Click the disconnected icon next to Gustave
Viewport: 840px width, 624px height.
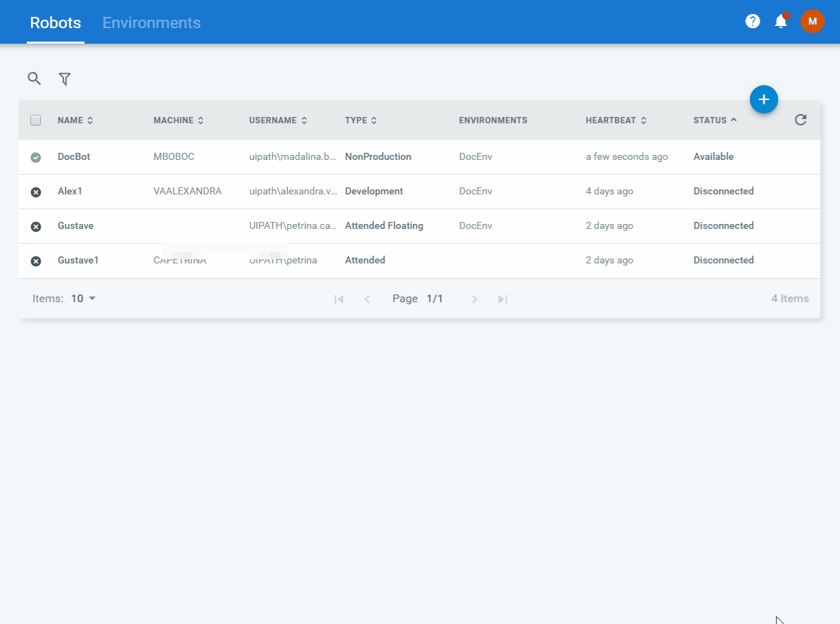point(36,227)
